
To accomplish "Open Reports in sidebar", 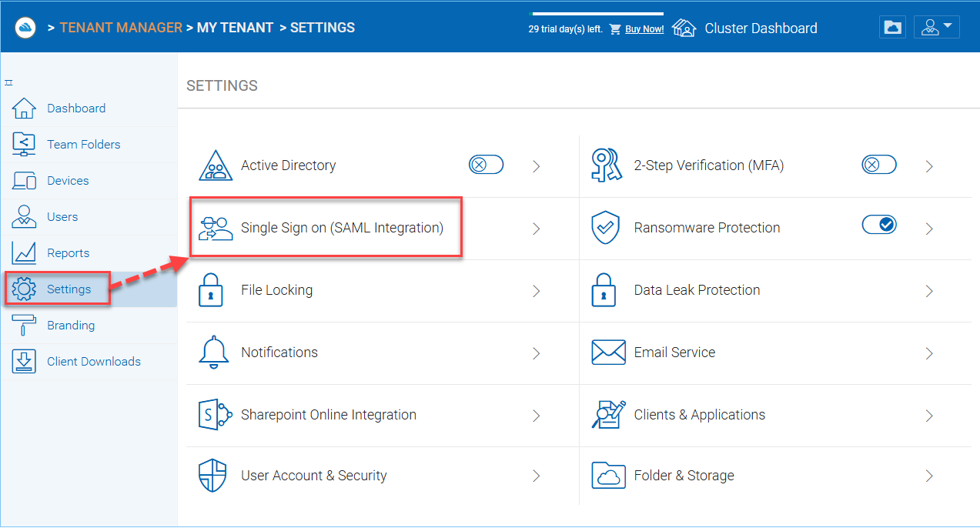I will (69, 253).
